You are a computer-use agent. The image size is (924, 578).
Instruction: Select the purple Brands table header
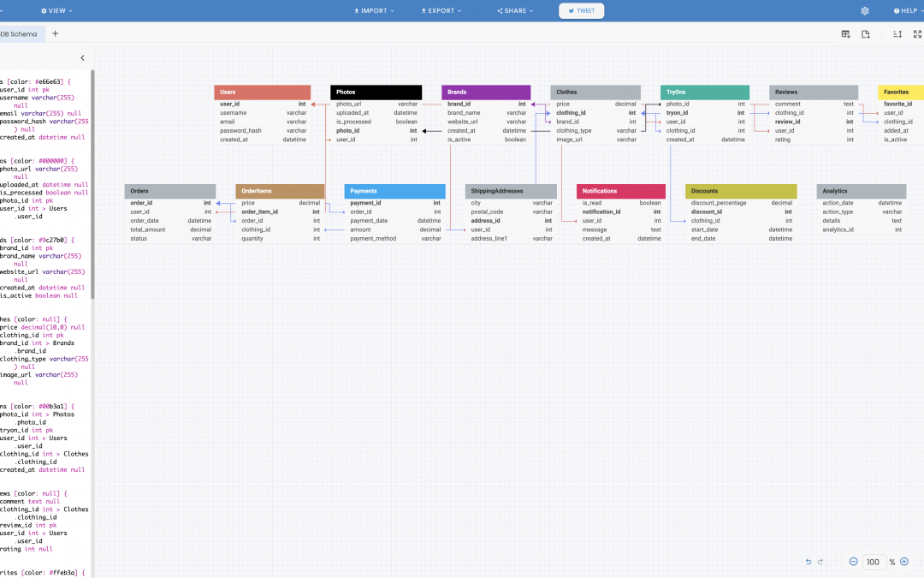486,92
